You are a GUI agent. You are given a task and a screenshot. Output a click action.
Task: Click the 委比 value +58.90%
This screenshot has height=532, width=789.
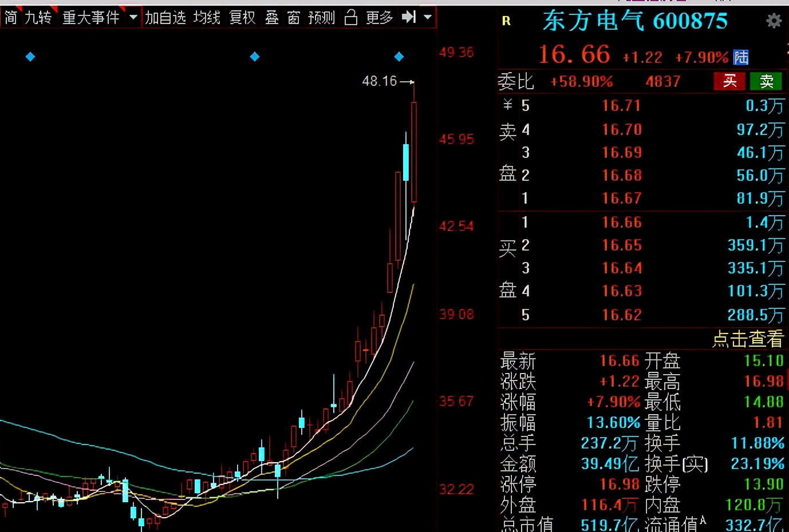click(582, 82)
